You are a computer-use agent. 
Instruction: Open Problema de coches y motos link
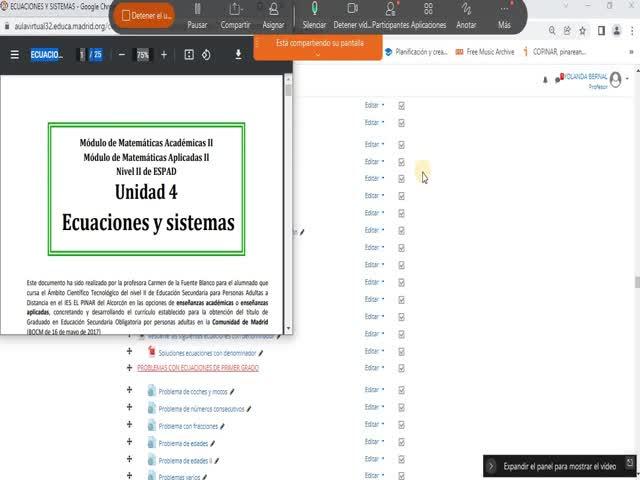click(x=193, y=392)
